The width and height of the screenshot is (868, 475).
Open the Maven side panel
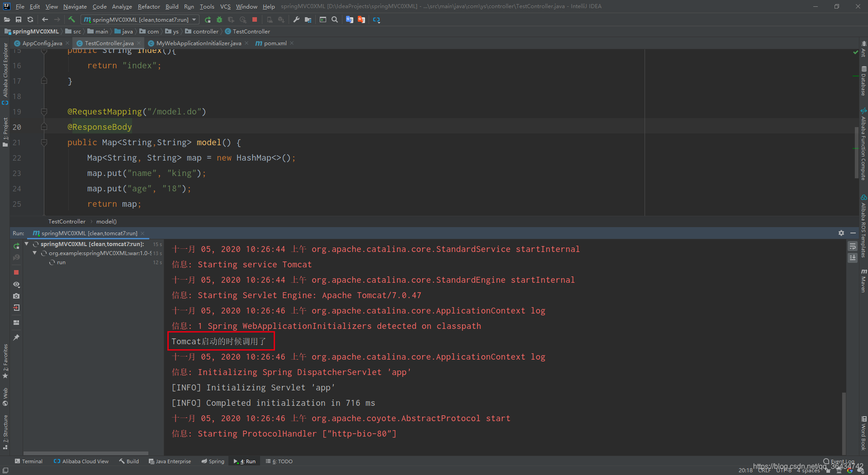[863, 280]
